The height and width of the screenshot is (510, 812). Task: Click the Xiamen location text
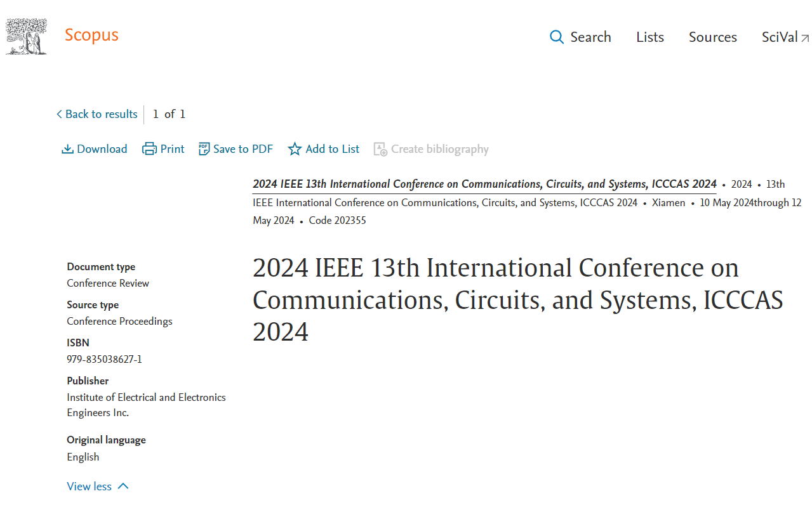point(669,203)
